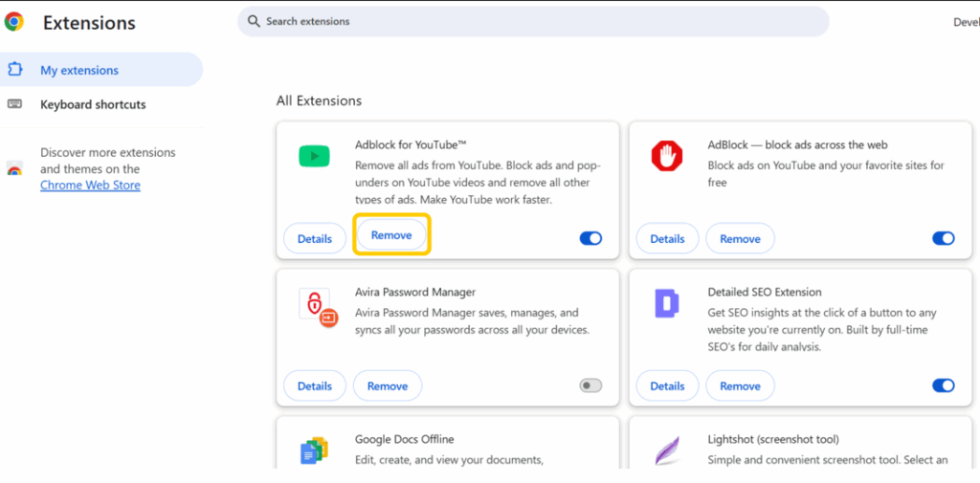Screen dimensions: 980x483
Task: Click the search magnifier icon
Action: tap(253, 21)
